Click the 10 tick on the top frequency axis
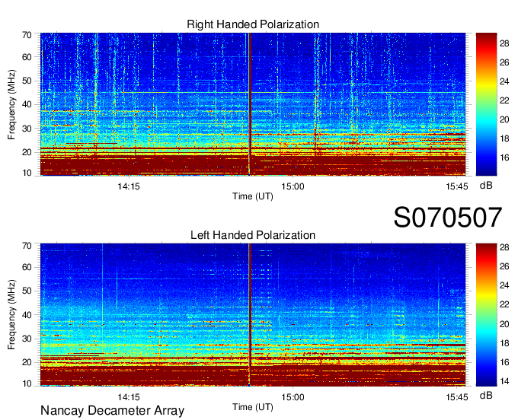This screenshot has height=420, width=518. pos(27,173)
